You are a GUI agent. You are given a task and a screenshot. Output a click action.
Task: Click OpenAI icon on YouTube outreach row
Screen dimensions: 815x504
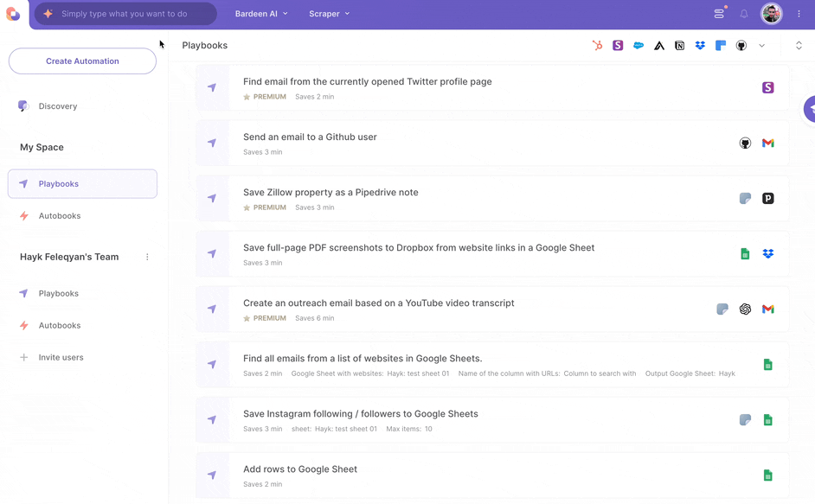pos(745,309)
